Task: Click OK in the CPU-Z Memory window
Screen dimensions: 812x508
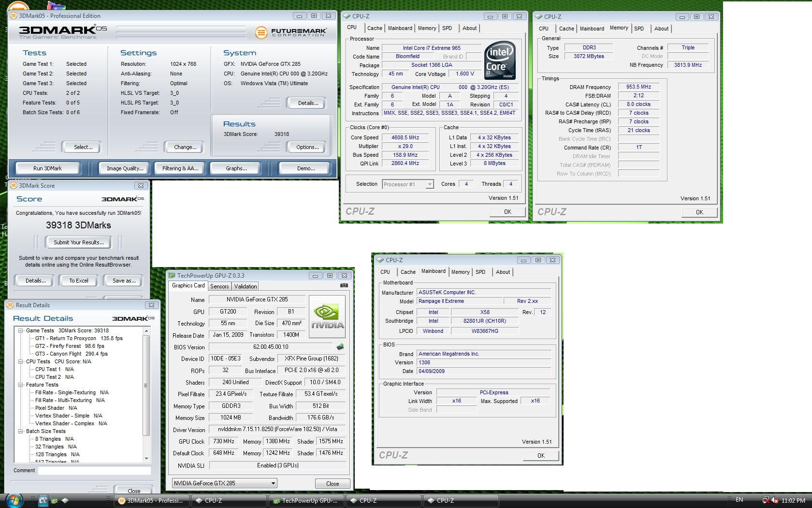Action: click(699, 212)
